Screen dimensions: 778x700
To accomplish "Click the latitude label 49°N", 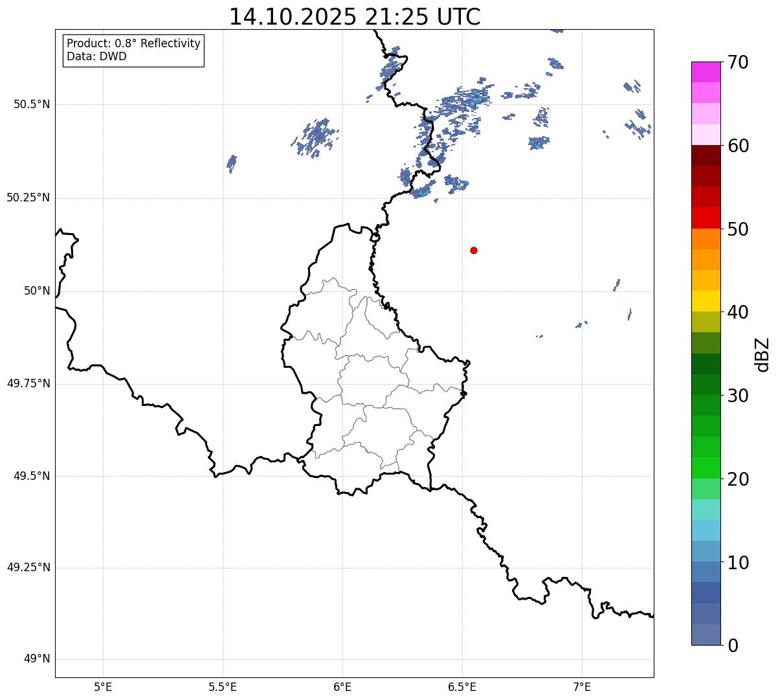I will (x=37, y=659).
